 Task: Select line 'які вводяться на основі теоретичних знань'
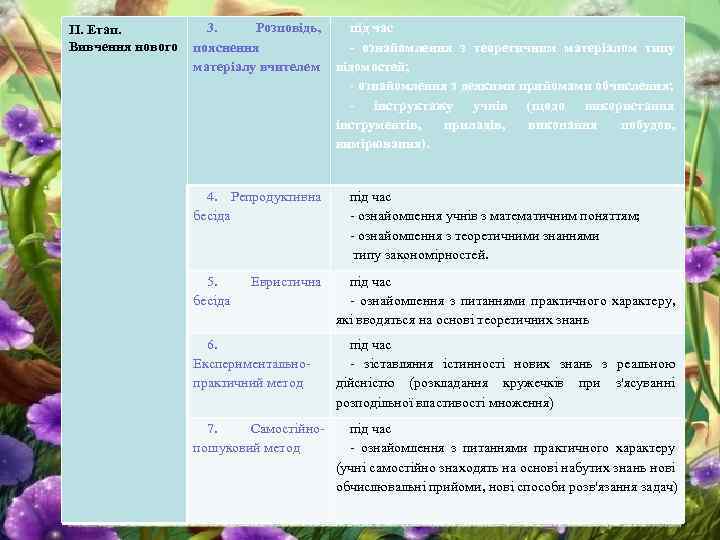click(x=462, y=321)
